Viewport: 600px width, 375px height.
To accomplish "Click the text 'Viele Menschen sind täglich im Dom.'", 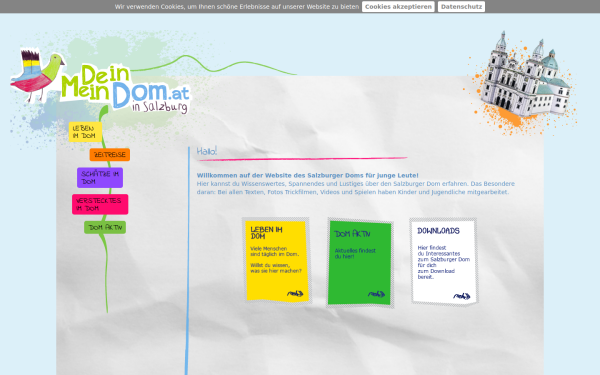I will [x=274, y=251].
